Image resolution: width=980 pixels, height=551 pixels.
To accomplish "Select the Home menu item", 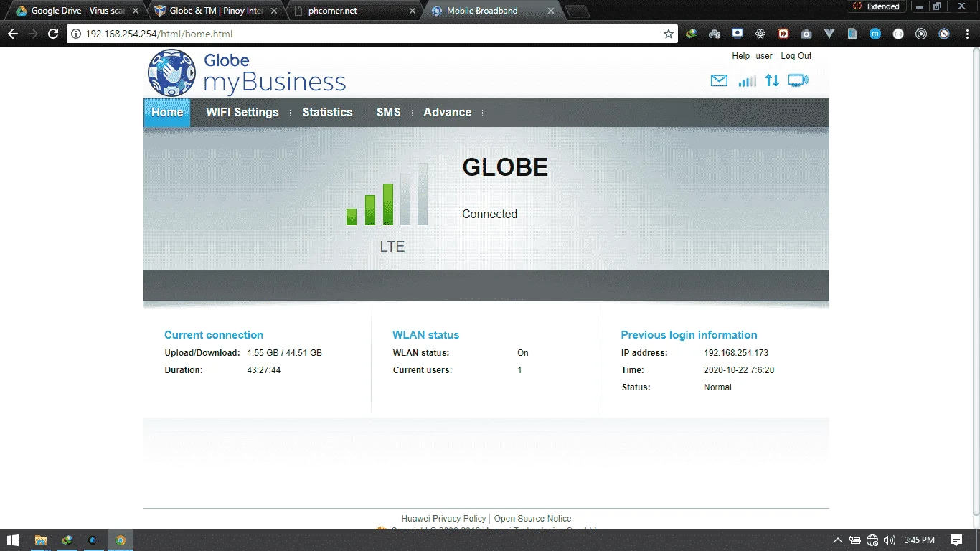I will [167, 113].
